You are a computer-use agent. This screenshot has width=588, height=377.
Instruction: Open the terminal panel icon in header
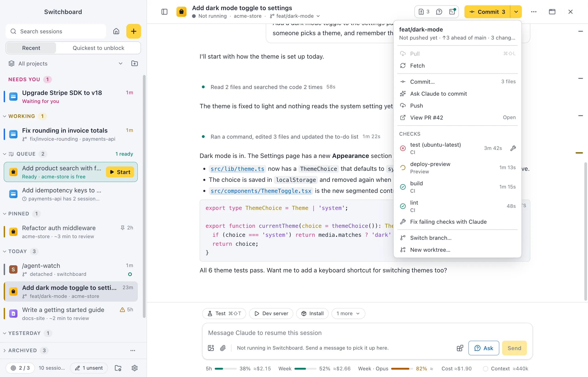click(452, 12)
